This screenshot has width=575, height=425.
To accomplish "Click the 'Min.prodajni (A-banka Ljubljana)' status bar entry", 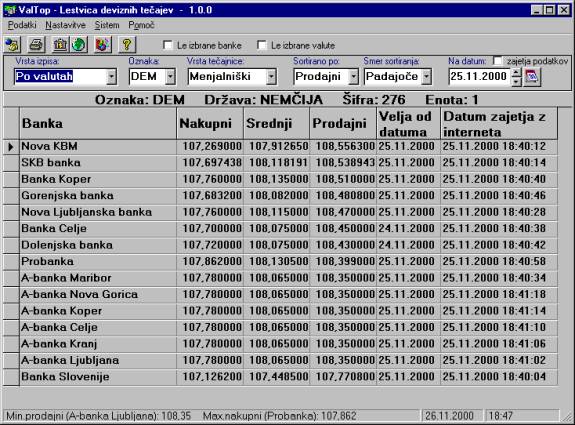I will [x=99, y=416].
